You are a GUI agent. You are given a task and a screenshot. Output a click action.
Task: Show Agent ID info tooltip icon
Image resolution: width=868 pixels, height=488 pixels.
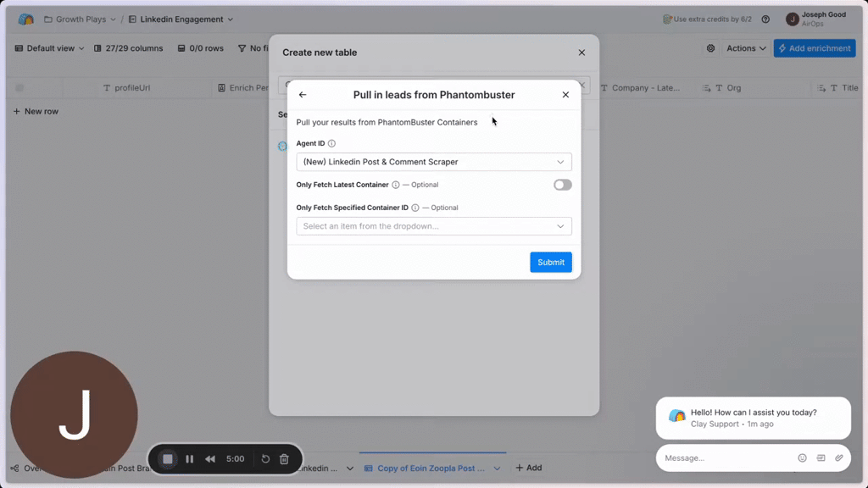click(331, 143)
